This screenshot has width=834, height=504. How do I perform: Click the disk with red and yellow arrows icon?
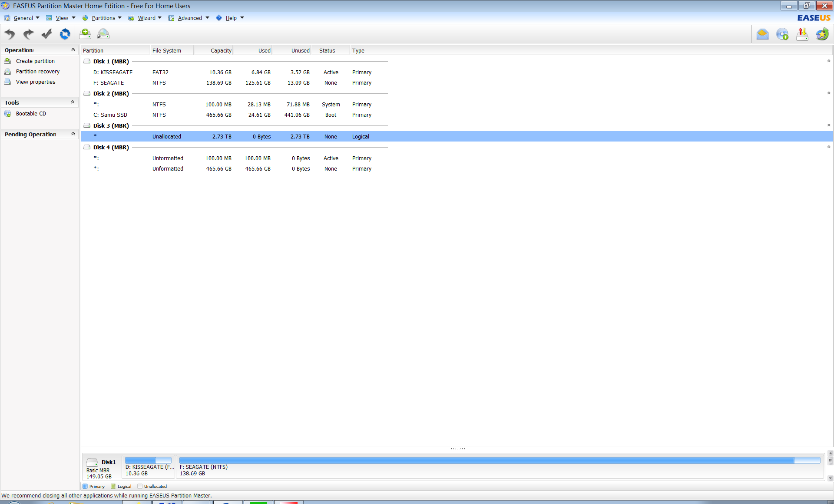802,34
